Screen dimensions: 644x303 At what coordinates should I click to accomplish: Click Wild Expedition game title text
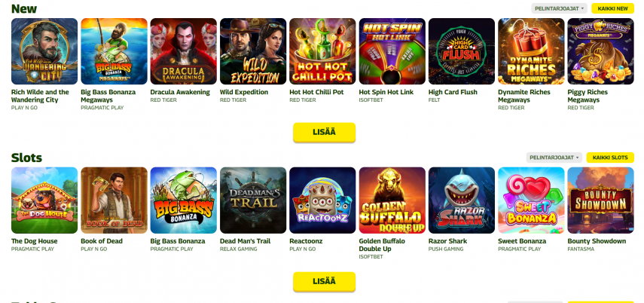coord(244,92)
